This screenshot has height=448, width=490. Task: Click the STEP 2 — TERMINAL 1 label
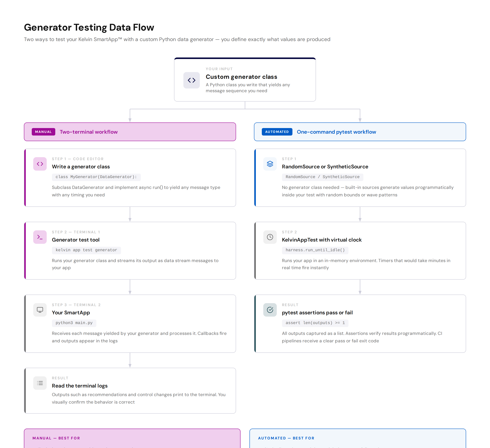point(76,232)
